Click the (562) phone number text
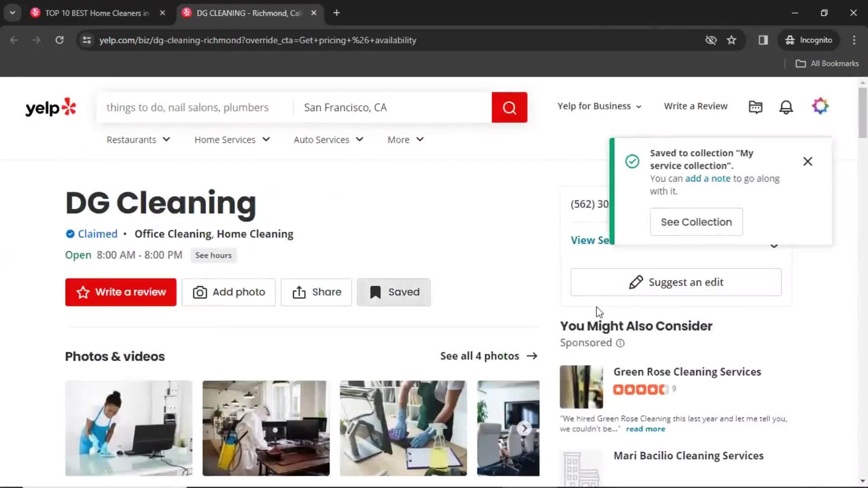868x488 pixels. point(590,204)
